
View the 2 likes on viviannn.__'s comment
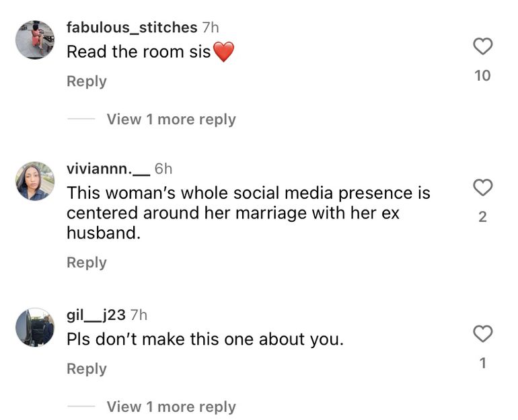(x=483, y=218)
